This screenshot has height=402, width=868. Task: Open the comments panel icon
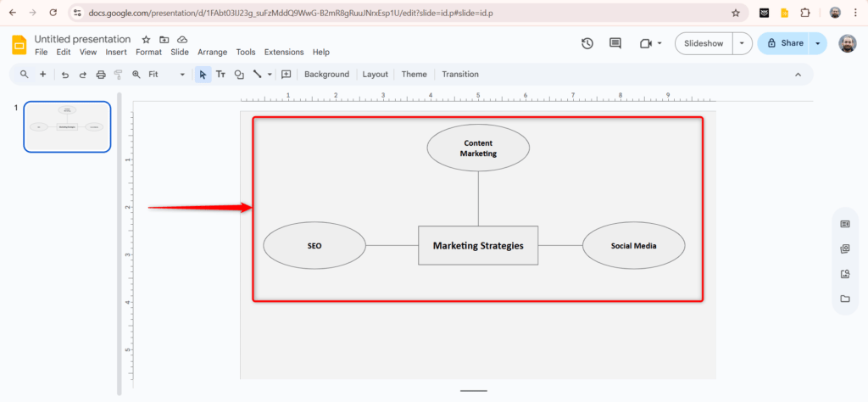[x=615, y=43]
